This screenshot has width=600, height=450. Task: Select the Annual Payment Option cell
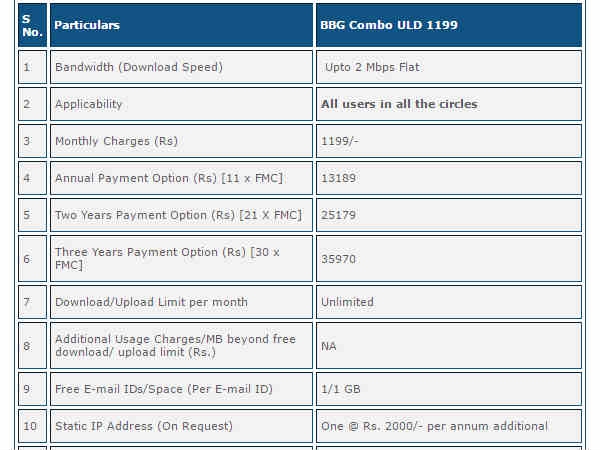pos(181,178)
